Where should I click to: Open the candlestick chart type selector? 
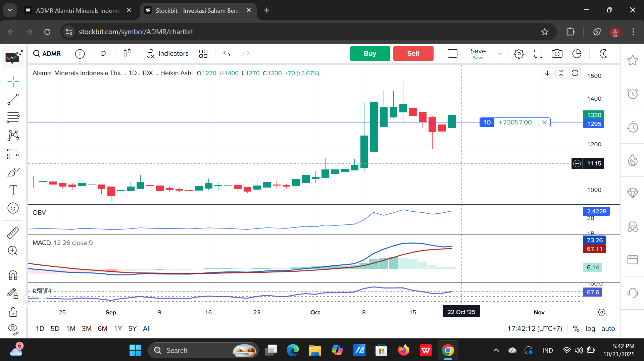(127, 53)
